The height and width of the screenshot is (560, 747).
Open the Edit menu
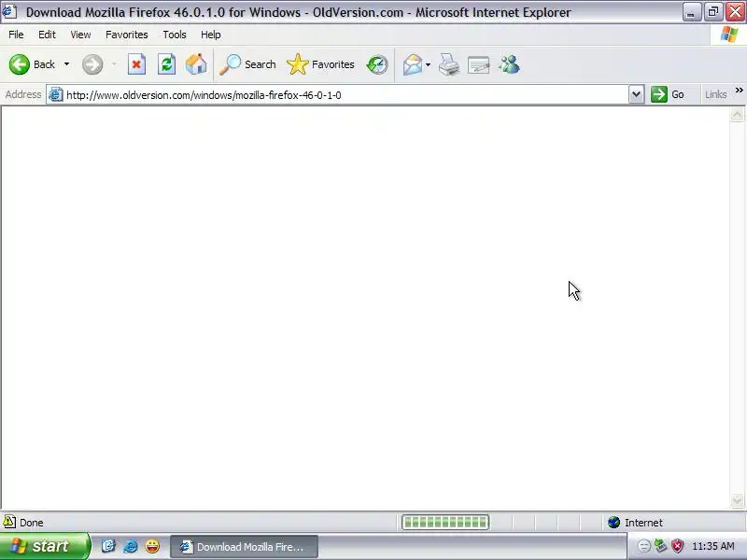(x=47, y=35)
